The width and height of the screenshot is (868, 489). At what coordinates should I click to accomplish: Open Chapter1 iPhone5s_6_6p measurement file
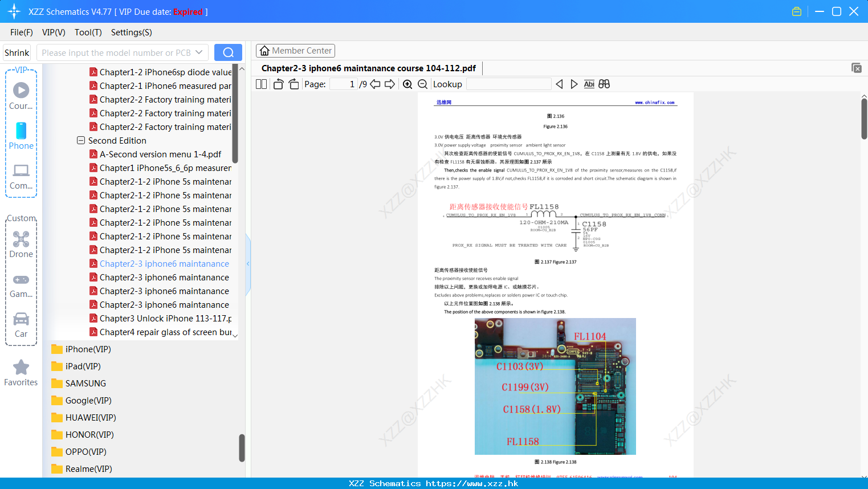(160, 168)
